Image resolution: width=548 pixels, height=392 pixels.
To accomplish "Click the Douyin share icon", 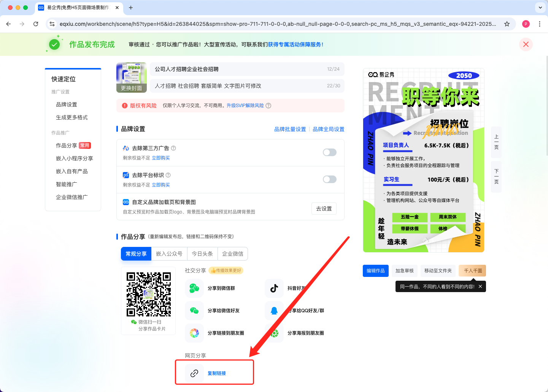I will pos(274,288).
